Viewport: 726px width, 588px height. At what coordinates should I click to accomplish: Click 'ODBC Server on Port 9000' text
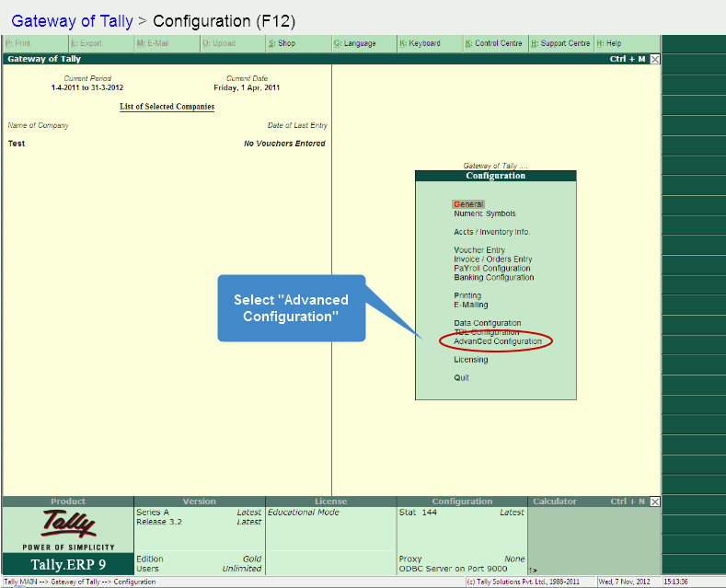click(453, 569)
